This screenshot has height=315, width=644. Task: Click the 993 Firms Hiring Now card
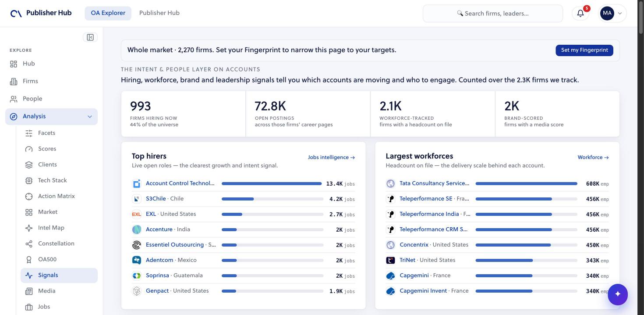[x=184, y=114]
